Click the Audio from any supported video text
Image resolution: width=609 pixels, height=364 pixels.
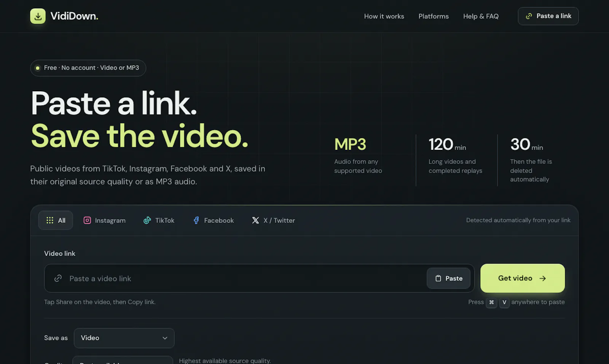coord(358,166)
